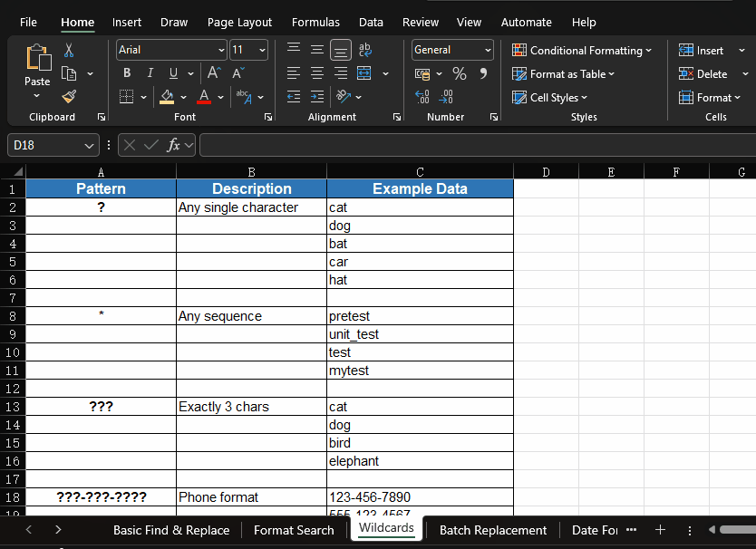Apply red font color A
The image size is (756, 549).
pos(204,97)
